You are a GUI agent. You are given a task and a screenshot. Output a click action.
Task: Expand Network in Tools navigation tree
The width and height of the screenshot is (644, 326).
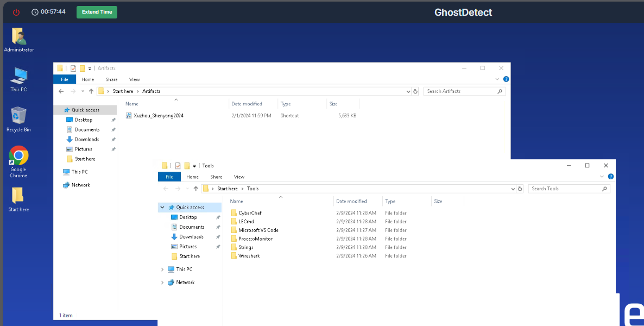(162, 283)
